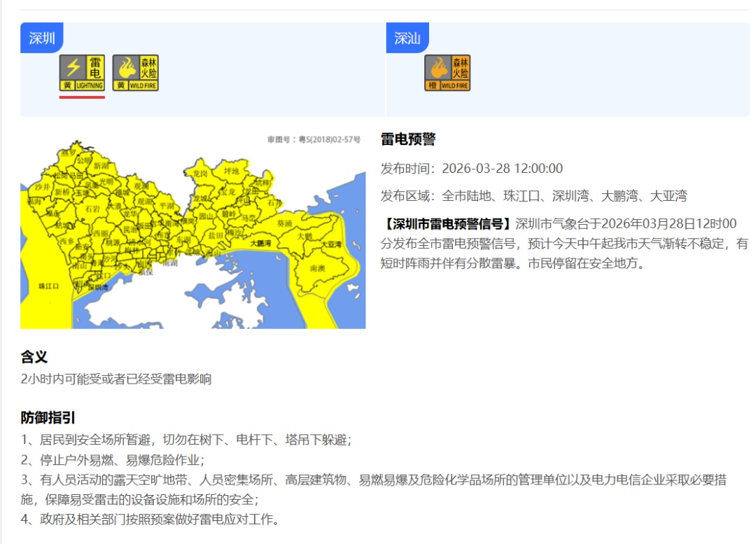Viewport: 756px width, 544px height.
Task: Click the orange wild fire icon under Shenshan
Action: 447,73
